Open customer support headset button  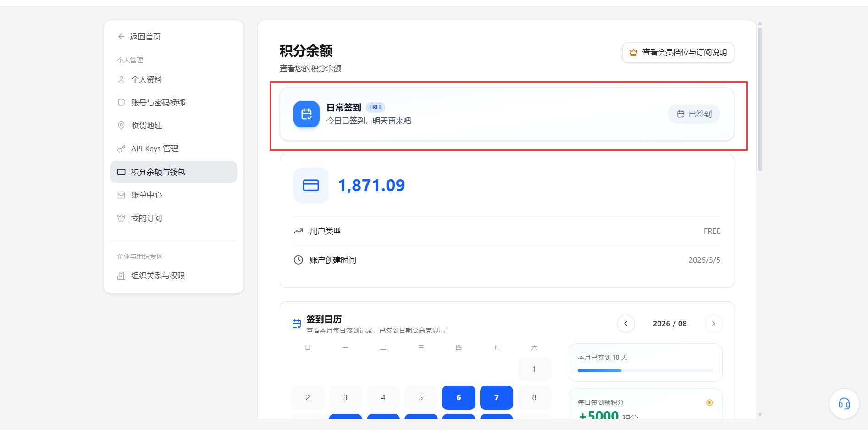[844, 403]
